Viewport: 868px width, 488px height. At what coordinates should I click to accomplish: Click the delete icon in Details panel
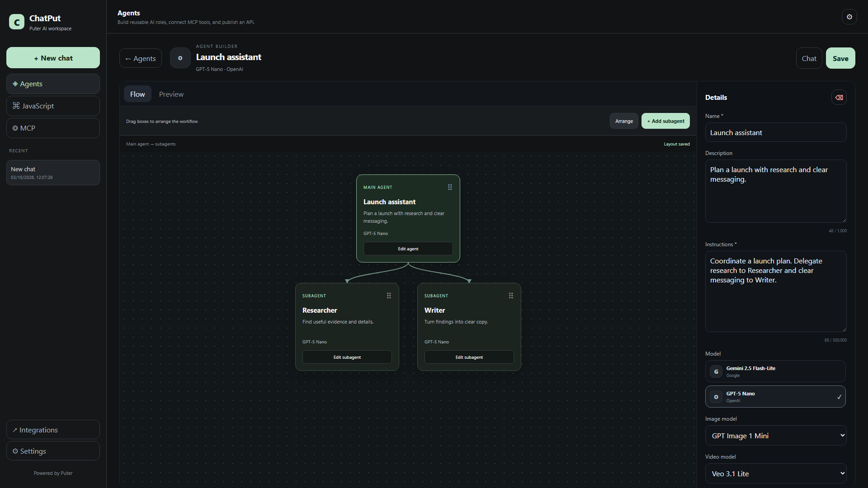coord(839,97)
